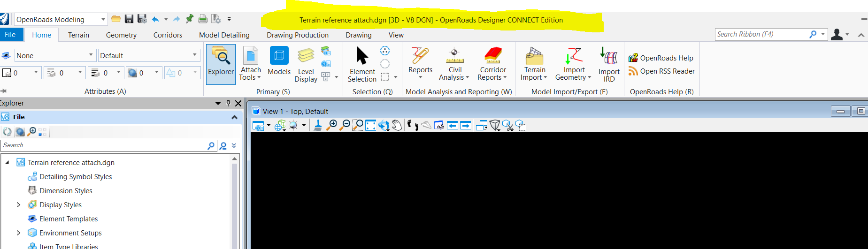Select the Fly paper-plane tool

click(426, 125)
